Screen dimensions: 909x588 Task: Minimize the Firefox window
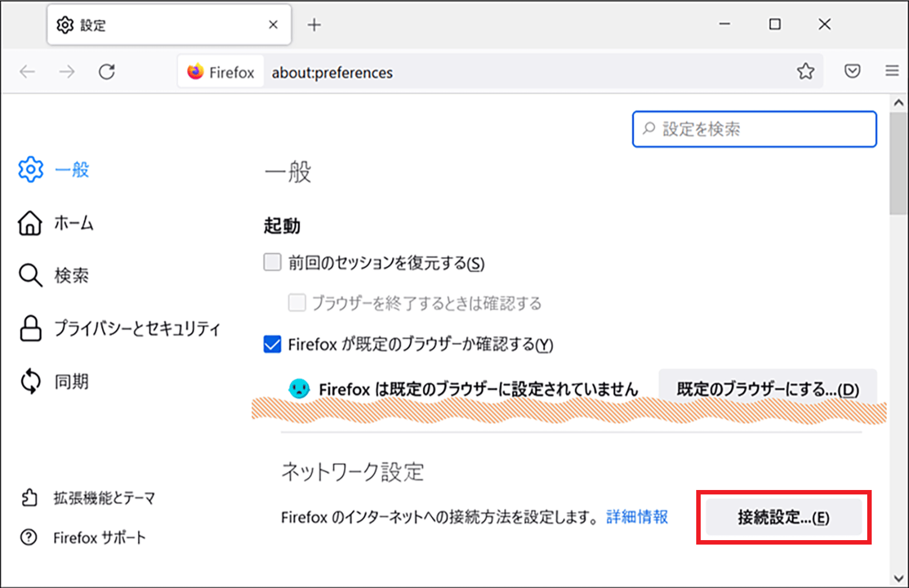724,24
